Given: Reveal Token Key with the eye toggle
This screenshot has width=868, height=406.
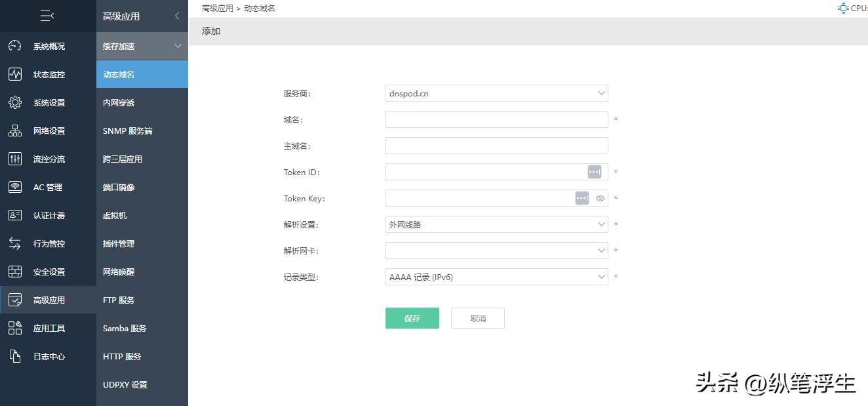Looking at the screenshot, I should pyautogui.click(x=601, y=198).
